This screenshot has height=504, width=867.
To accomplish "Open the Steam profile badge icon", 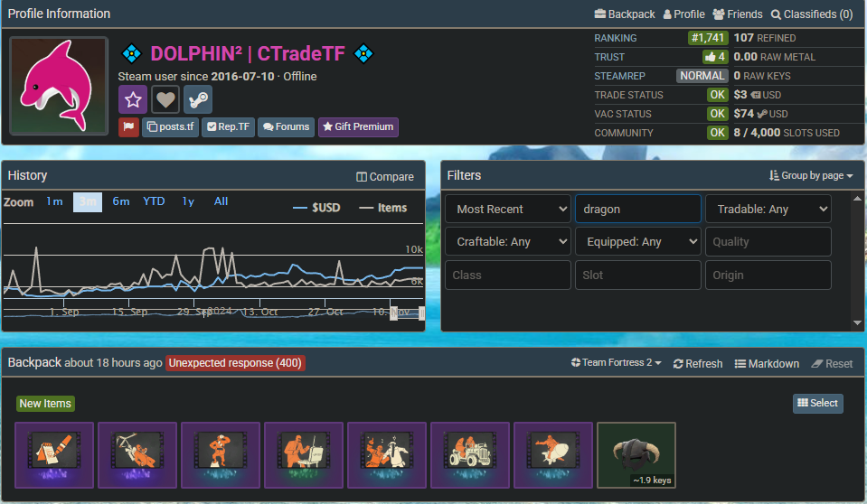I will tap(198, 100).
